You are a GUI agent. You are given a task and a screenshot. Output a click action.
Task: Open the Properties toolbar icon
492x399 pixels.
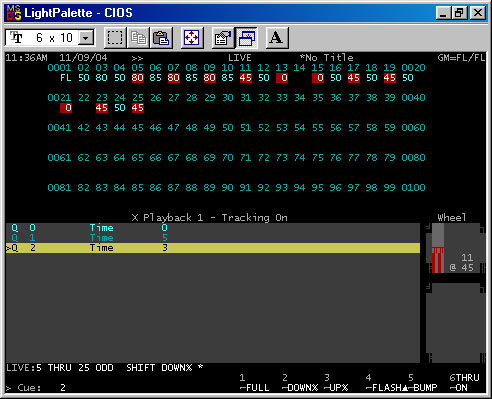[x=223, y=38]
